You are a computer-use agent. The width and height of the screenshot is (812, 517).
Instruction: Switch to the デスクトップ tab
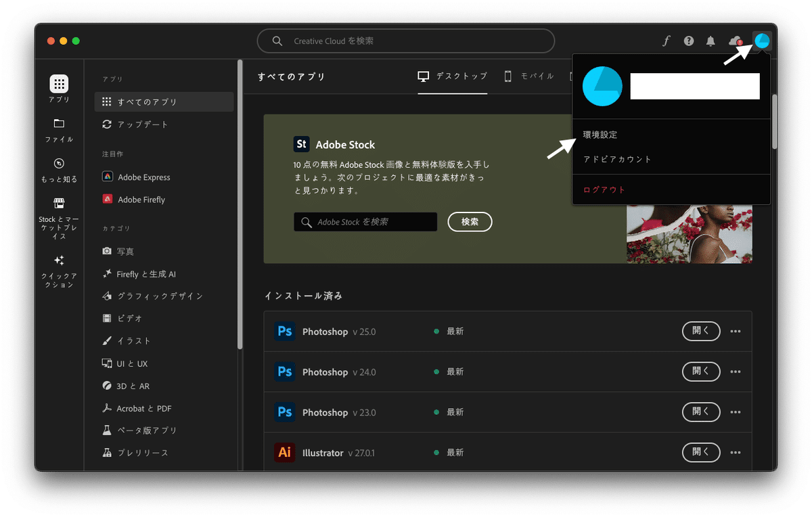point(453,76)
